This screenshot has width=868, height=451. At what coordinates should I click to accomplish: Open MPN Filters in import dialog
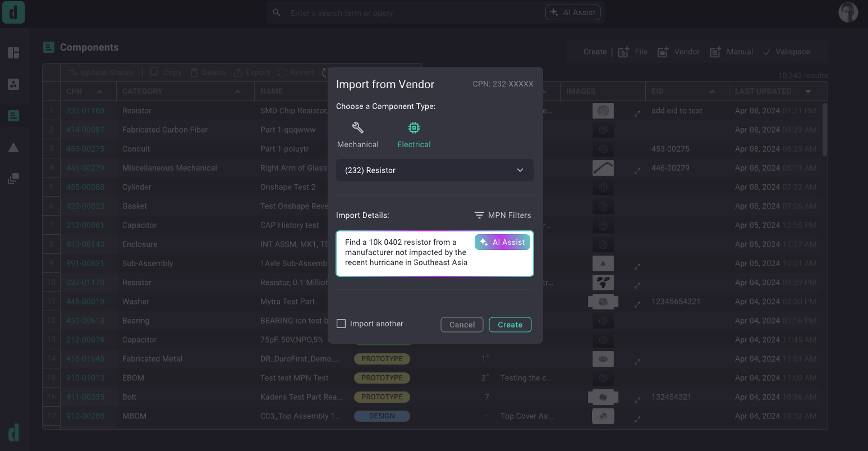(x=502, y=215)
